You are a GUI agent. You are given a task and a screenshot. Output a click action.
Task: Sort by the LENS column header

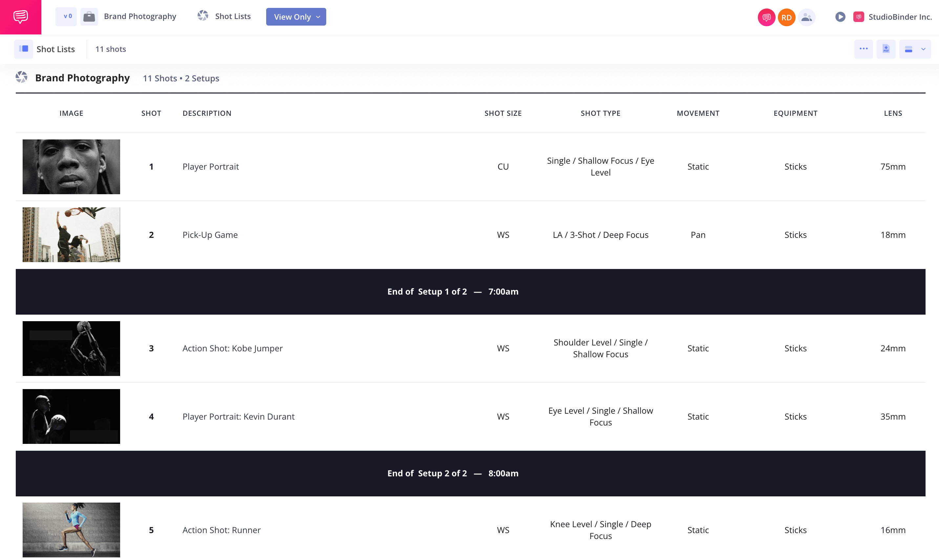point(893,113)
